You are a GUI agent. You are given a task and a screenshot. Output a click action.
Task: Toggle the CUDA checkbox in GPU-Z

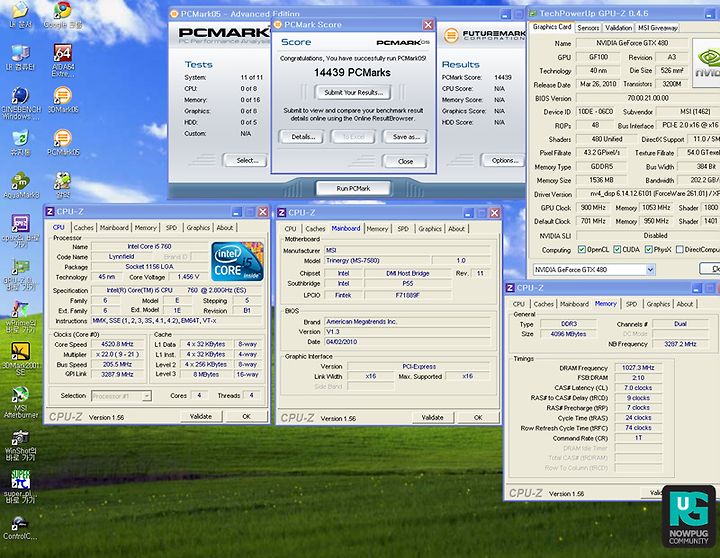pyautogui.click(x=617, y=249)
